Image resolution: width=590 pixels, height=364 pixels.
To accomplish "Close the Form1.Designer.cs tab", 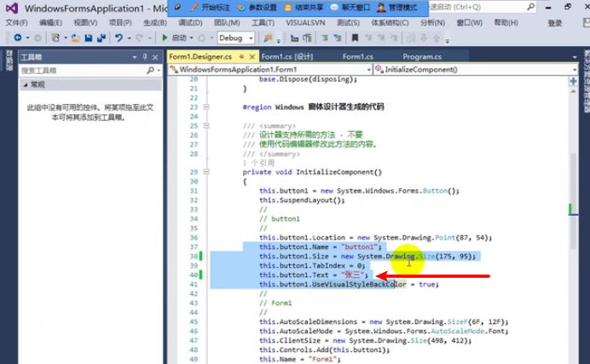I will (252, 57).
